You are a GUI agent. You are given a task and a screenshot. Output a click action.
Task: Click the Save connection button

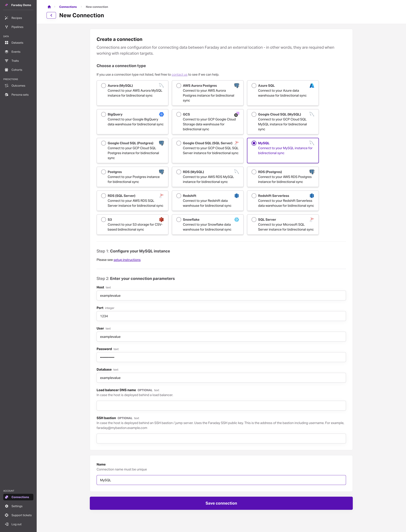[x=221, y=503]
